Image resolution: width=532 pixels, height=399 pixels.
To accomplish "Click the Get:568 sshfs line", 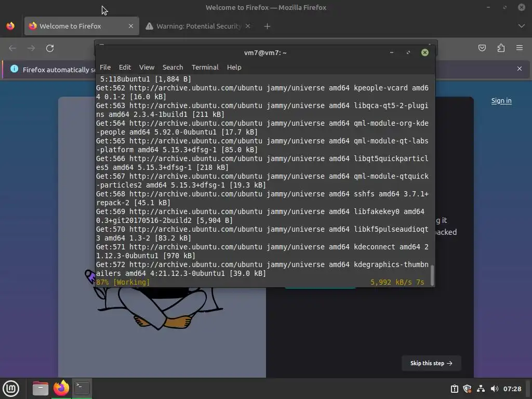I will coord(262,198).
